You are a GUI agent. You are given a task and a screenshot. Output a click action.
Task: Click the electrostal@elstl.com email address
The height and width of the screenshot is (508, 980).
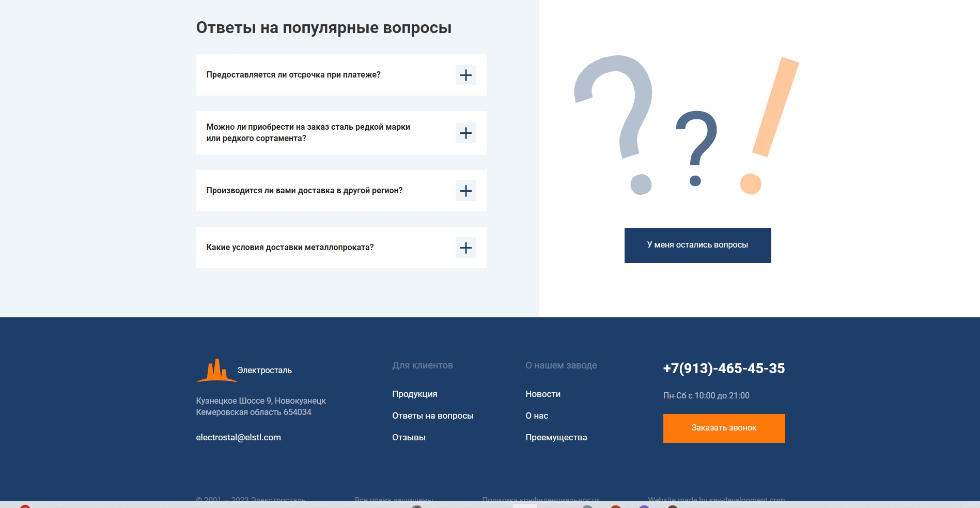pyautogui.click(x=238, y=437)
